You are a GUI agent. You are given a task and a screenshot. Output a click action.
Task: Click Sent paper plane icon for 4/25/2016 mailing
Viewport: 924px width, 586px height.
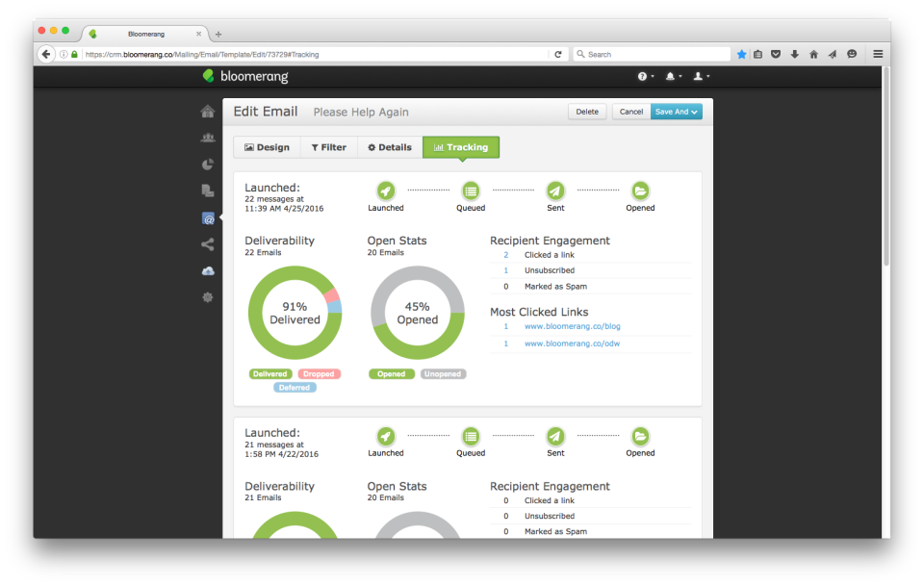[555, 191]
